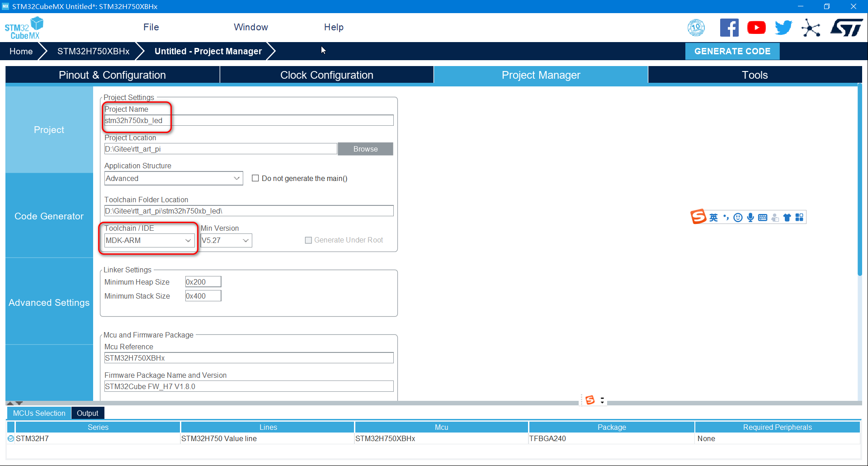Image resolution: width=868 pixels, height=466 pixels.
Task: Click Browse for project location
Action: (365, 149)
